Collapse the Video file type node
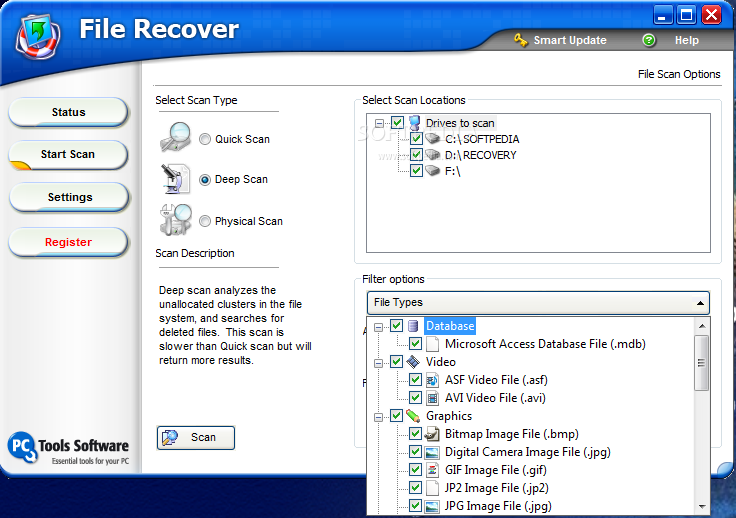736x518 pixels. tap(378, 363)
